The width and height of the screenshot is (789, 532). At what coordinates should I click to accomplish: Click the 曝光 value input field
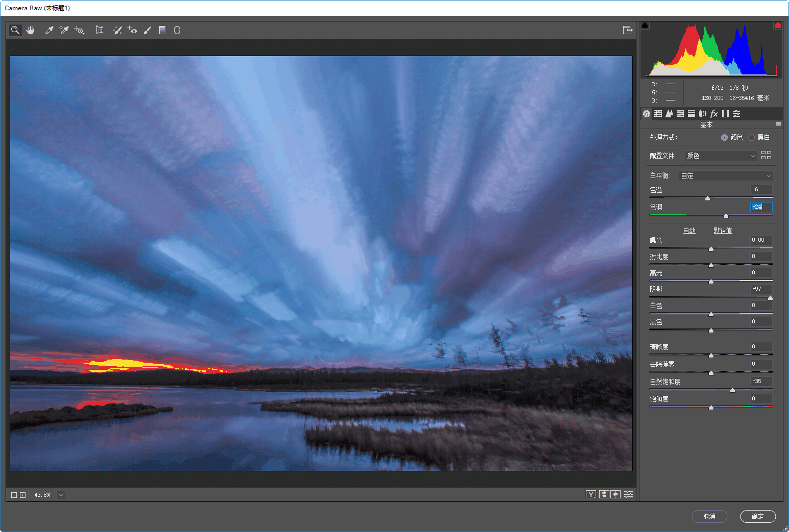tap(760, 240)
